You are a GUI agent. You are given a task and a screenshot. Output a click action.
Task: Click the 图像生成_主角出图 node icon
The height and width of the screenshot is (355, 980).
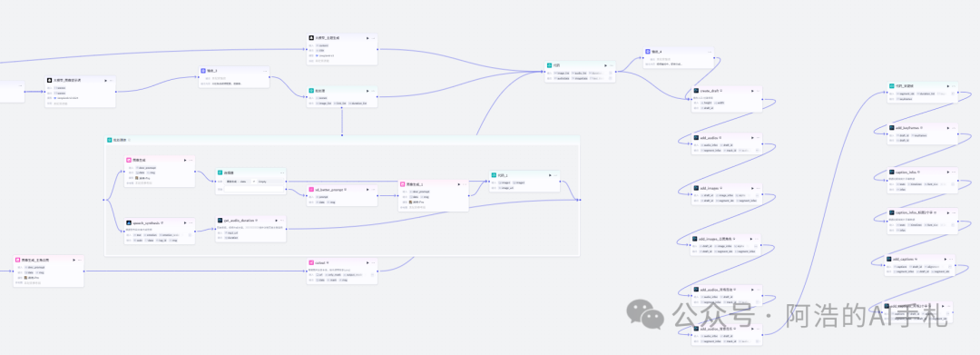[x=17, y=260]
